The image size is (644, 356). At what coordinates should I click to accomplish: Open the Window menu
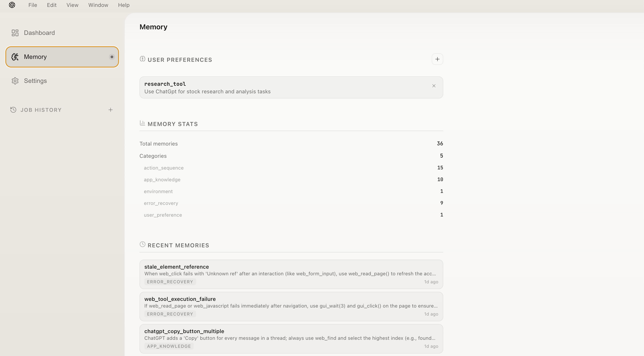(x=98, y=5)
